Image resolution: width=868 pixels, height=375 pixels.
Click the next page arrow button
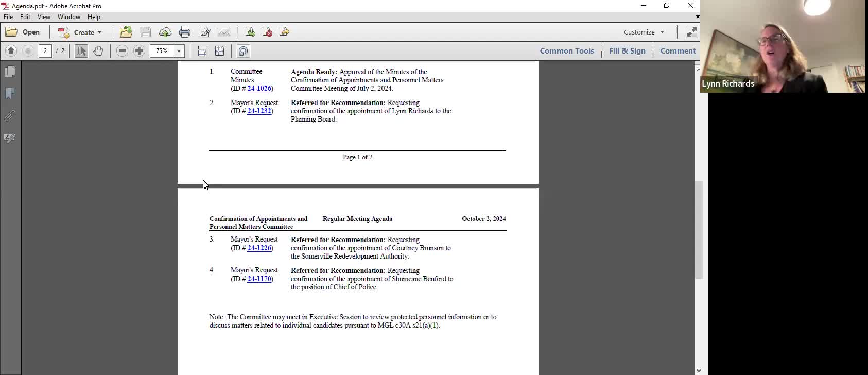[x=28, y=50]
